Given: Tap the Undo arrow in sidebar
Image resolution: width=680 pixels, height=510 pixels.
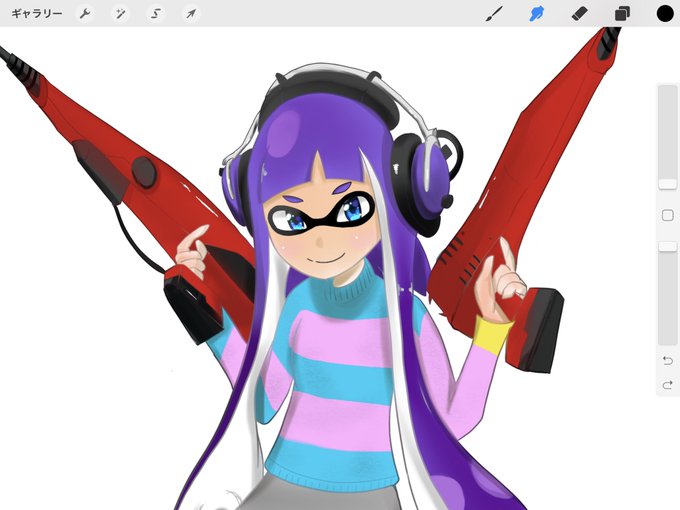Looking at the screenshot, I should (x=668, y=360).
